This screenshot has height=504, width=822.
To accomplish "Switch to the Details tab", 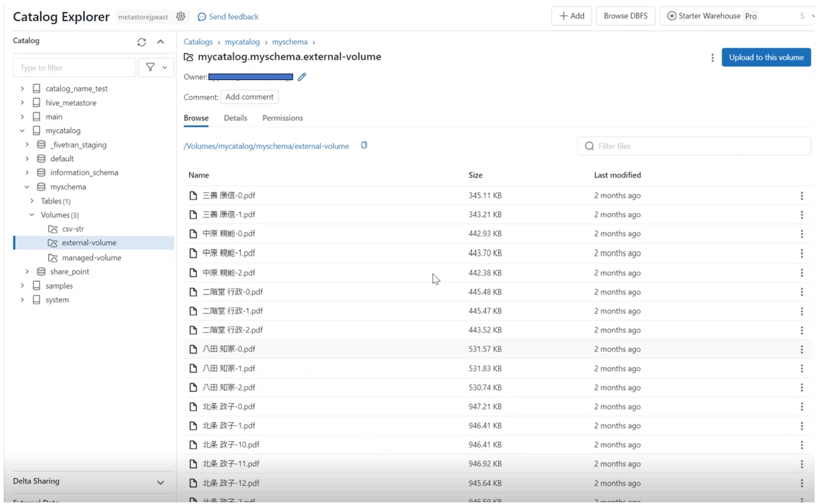I will (x=235, y=118).
